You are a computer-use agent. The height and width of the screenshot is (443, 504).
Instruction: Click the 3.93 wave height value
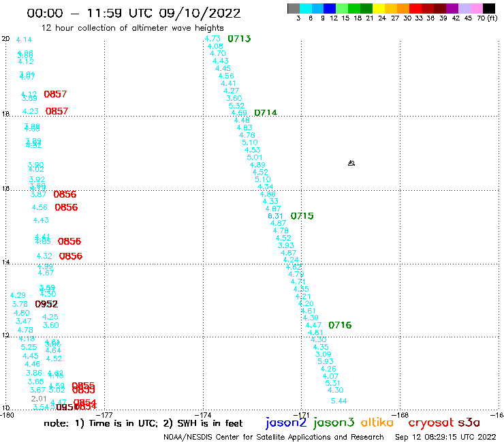pos(286,245)
